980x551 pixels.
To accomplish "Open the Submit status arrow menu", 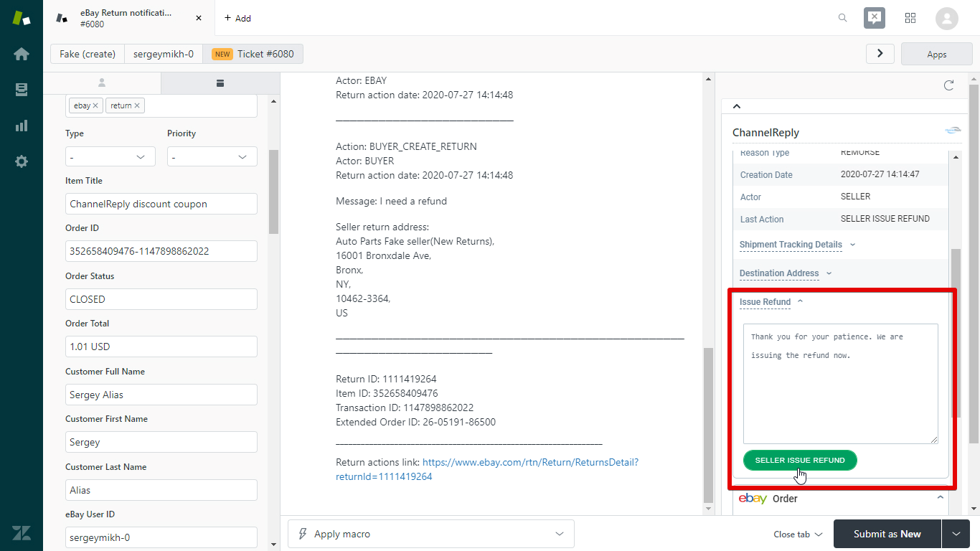I will [x=957, y=534].
